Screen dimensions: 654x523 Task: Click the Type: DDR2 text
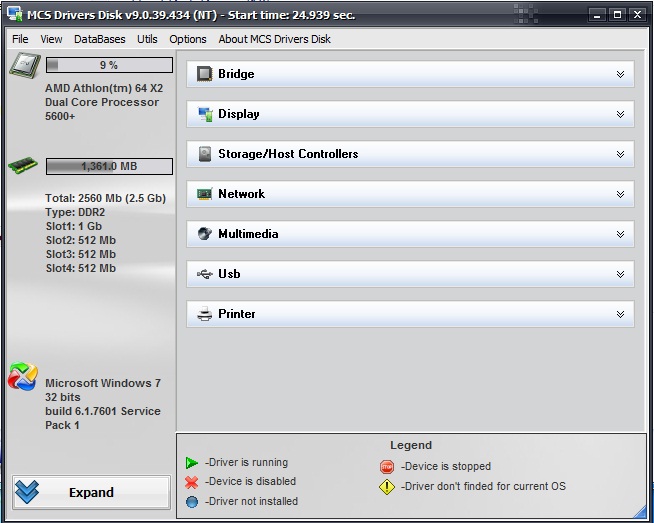[75, 212]
